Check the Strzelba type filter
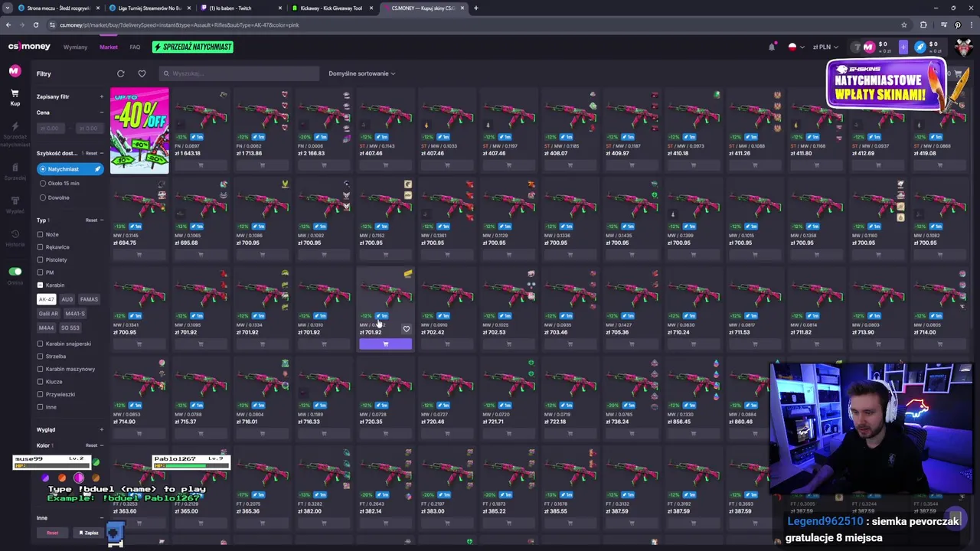Viewport: 980px width, 551px height. coord(40,356)
